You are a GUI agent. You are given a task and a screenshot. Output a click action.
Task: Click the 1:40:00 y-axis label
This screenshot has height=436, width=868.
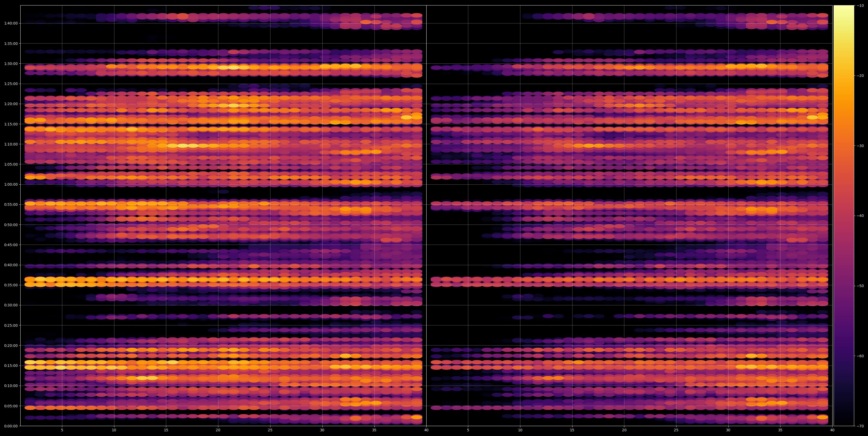click(x=11, y=23)
